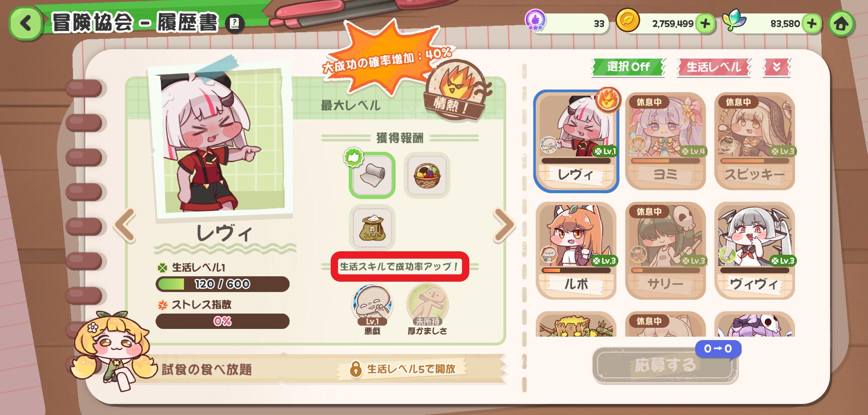
Task: Select the fruit basket reward icon
Action: point(427,175)
